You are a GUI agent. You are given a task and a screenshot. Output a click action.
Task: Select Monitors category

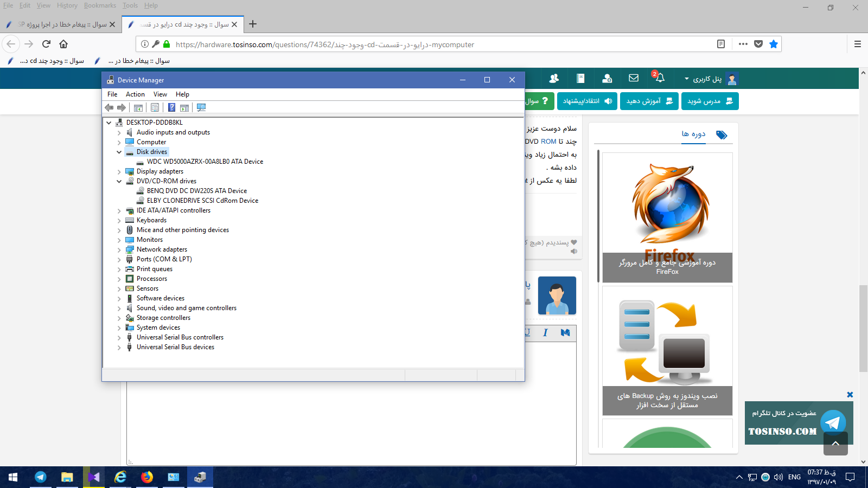click(149, 240)
